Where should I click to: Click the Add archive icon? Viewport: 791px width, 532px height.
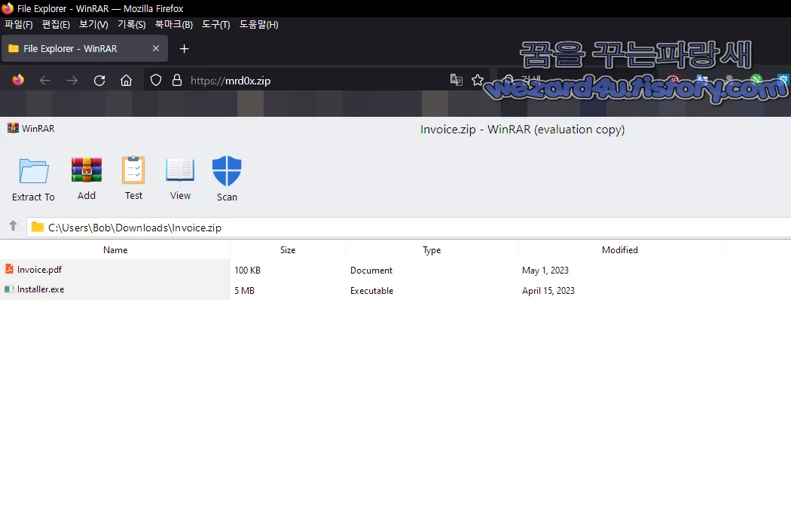click(87, 170)
